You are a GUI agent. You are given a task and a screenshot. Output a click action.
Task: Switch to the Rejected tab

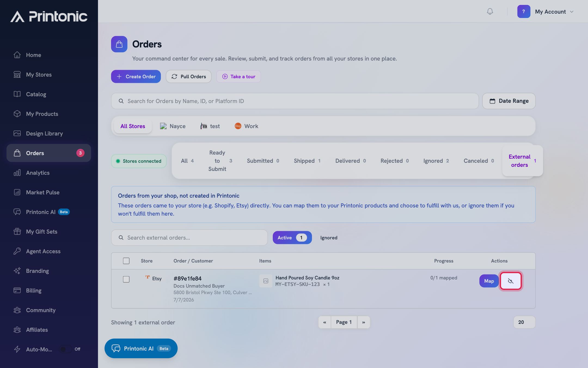(x=394, y=161)
